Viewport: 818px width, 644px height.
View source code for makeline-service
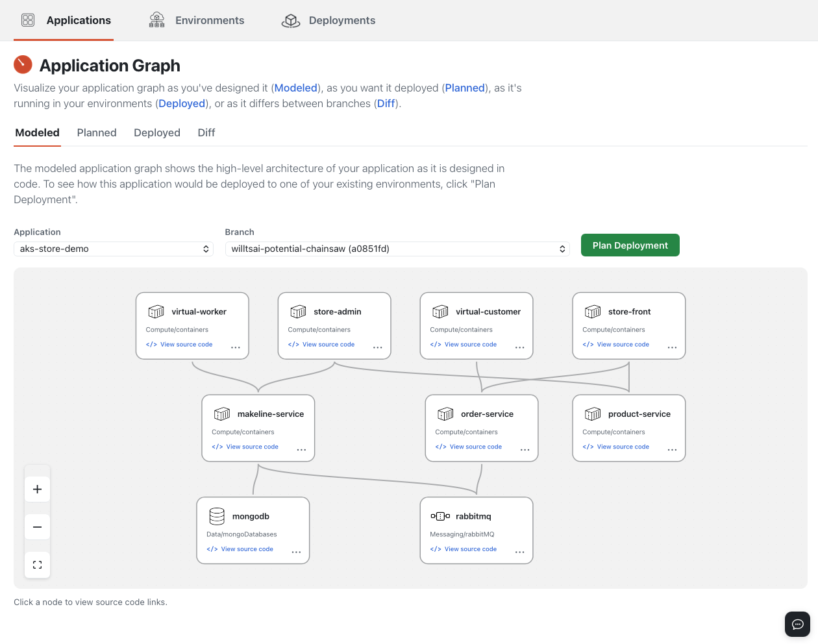[245, 447]
